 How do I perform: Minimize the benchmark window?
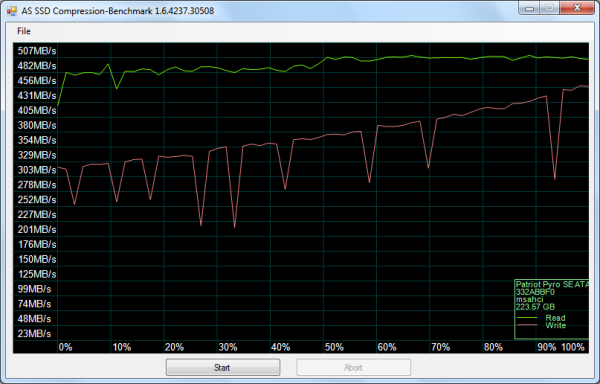coord(530,8)
